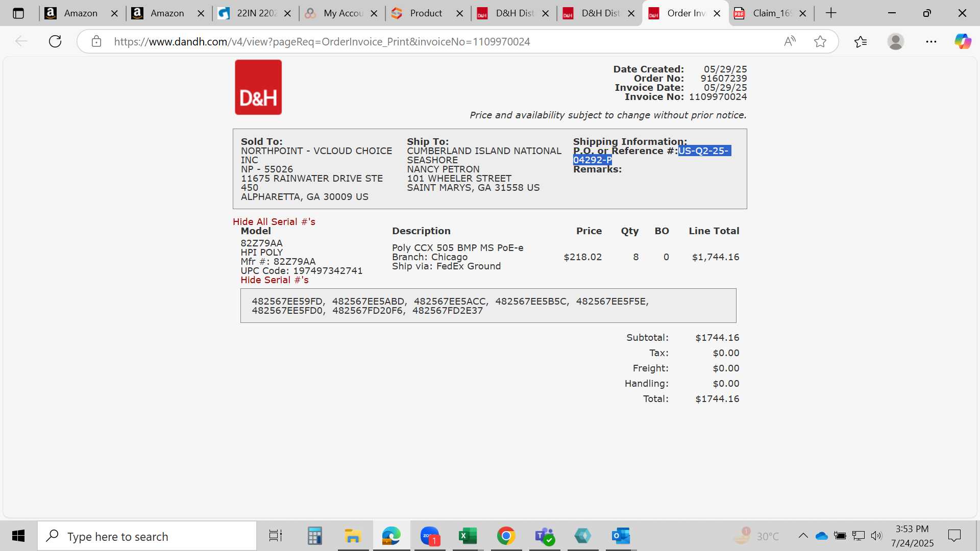Image resolution: width=980 pixels, height=551 pixels.
Task: Open Outlook from the taskbar
Action: click(x=621, y=536)
